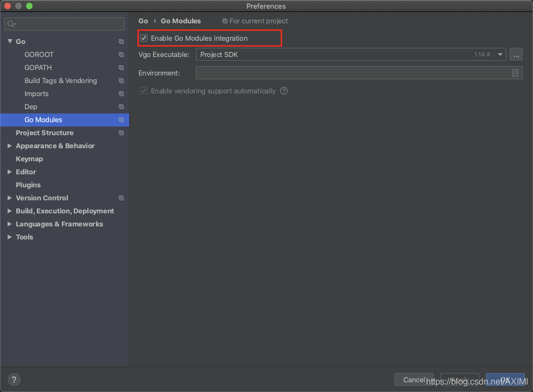This screenshot has height=392, width=533.
Task: Click the settings icon next to Imports
Action: click(120, 93)
